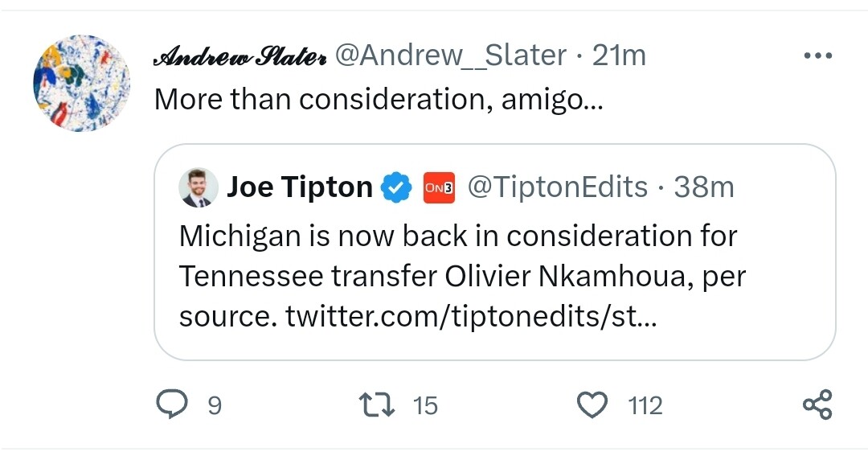Click the "More than consideration, amigo..." text
Image resolution: width=868 pixels, height=456 pixels.
[x=377, y=99]
